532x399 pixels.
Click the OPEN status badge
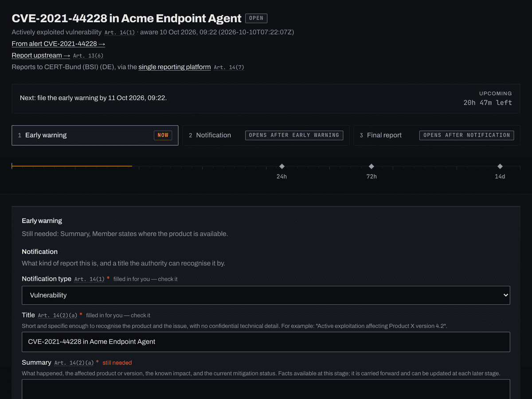256,18
